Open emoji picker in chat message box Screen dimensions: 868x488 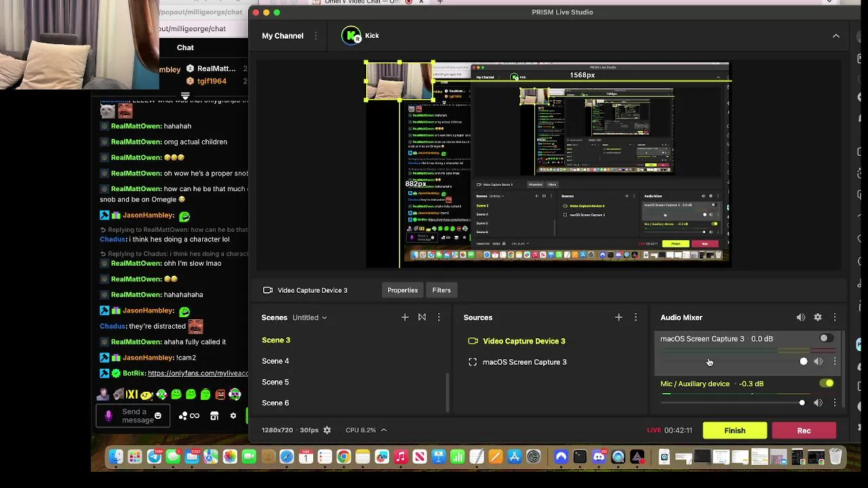(158, 415)
